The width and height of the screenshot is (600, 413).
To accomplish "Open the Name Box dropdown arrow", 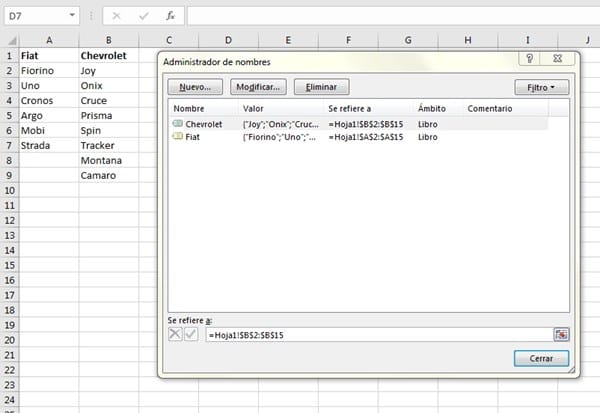I will (x=73, y=16).
